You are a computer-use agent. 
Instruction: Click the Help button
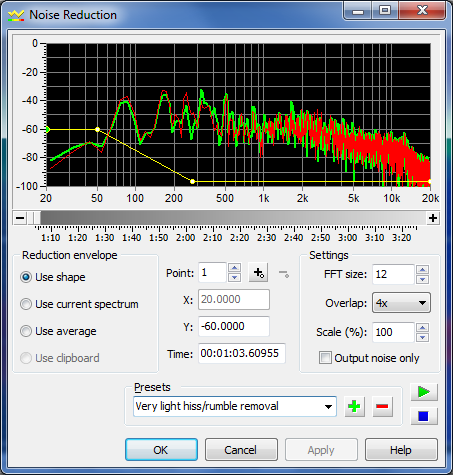[401, 450]
